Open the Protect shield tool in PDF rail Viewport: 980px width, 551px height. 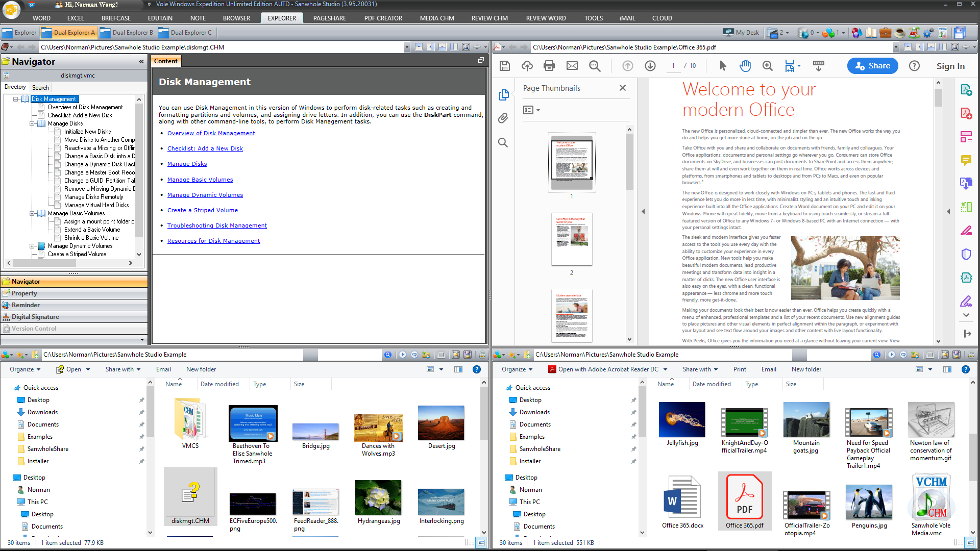click(x=966, y=254)
